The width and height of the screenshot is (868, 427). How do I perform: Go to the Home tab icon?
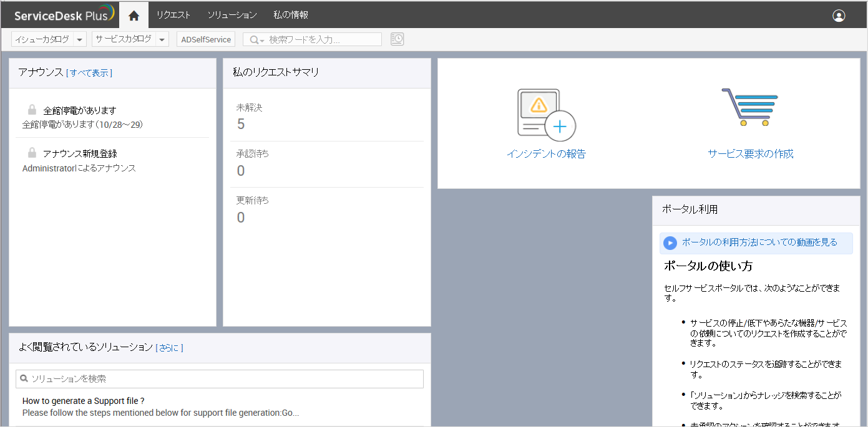click(134, 15)
